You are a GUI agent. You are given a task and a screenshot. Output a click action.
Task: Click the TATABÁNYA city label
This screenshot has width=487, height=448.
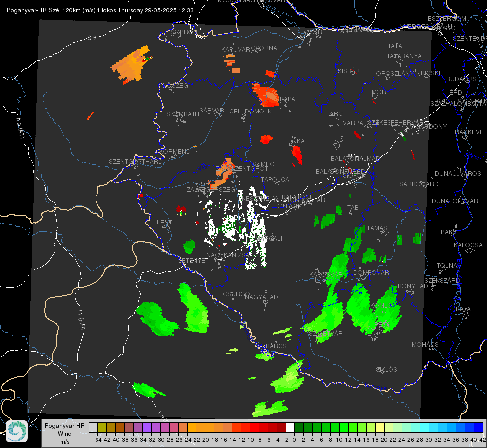[404, 56]
